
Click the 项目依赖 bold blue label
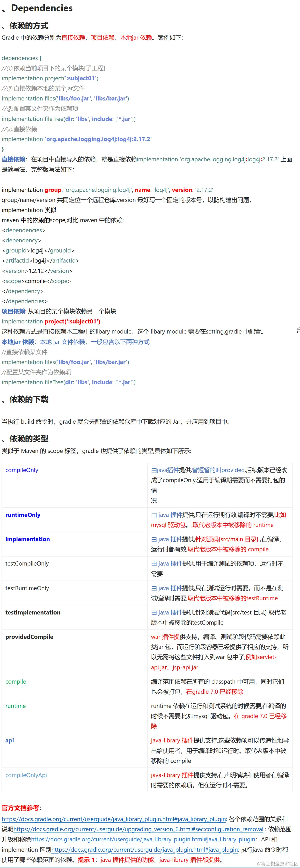coord(13,311)
